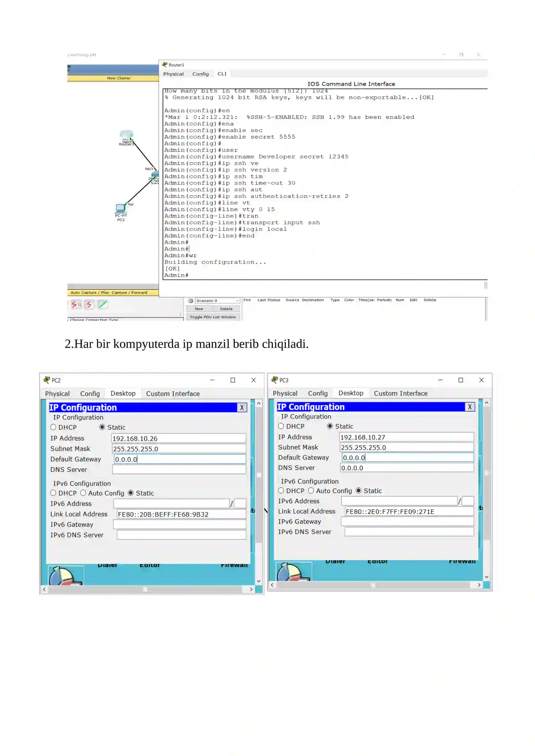Close the IP Configuration panel in PC2
The image size is (535, 756).
(x=242, y=407)
